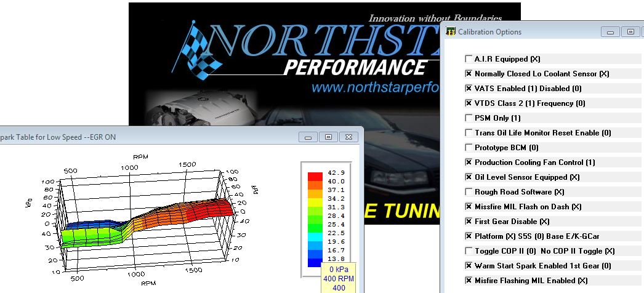644x293 pixels.
Task: Open the northstarperformance website link
Action: (x=376, y=87)
